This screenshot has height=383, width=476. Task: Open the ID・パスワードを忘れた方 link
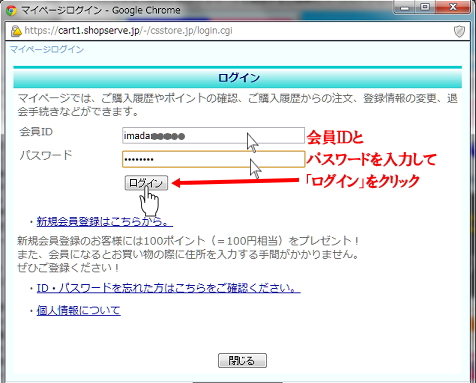pos(168,288)
